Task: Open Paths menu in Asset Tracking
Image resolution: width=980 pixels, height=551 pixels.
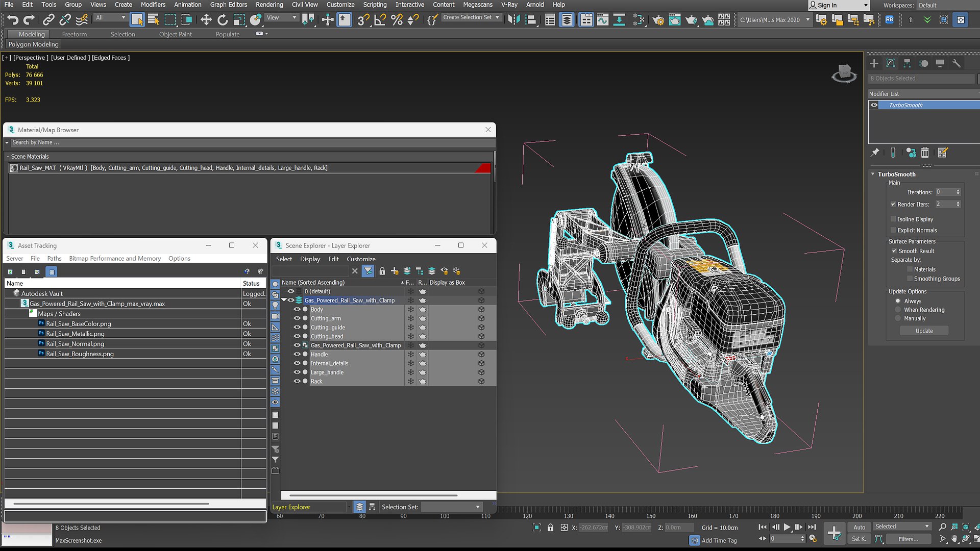Action: [54, 259]
